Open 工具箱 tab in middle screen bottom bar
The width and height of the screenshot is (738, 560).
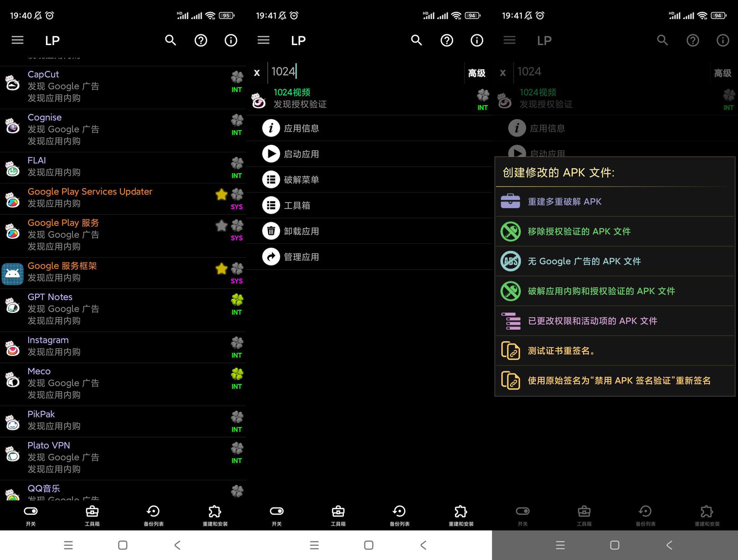coord(338,515)
